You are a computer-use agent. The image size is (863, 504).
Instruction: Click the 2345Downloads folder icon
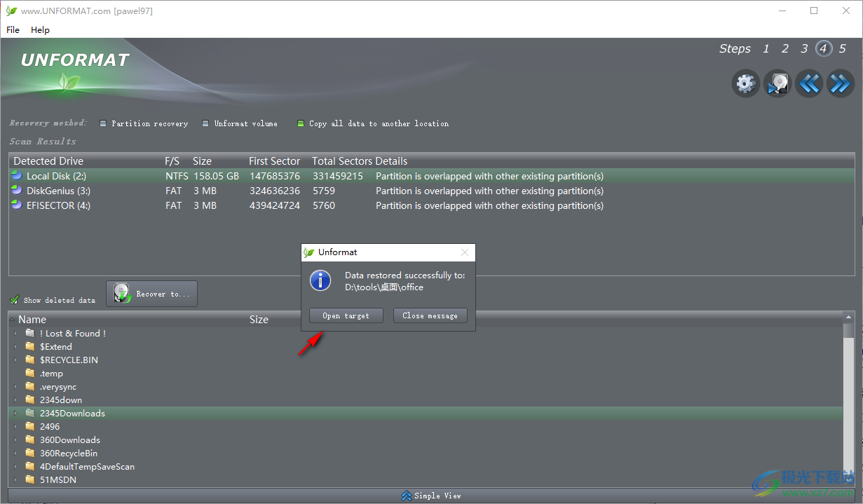(x=29, y=414)
